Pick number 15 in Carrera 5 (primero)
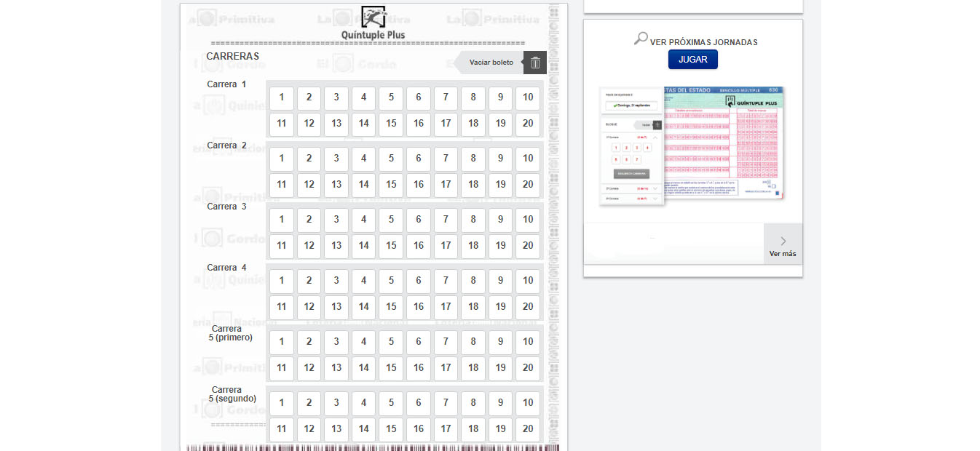Viewport: 980px width, 451px height. (391, 369)
